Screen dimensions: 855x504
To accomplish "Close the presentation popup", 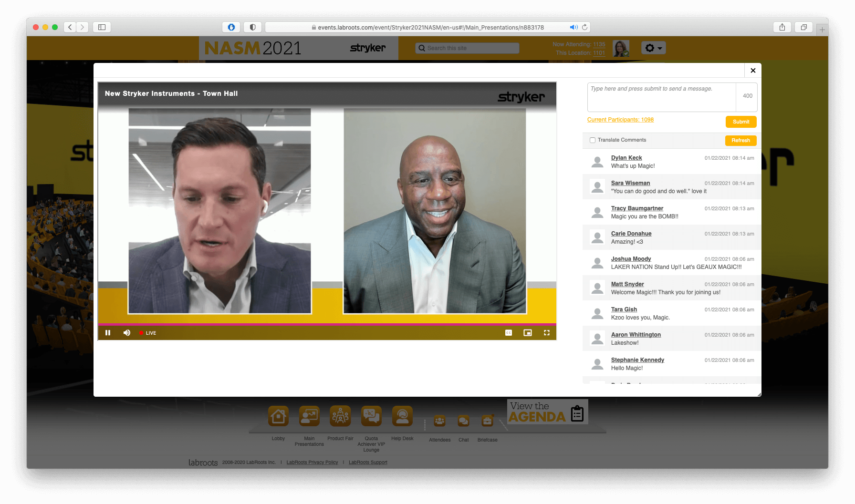I will (x=753, y=71).
